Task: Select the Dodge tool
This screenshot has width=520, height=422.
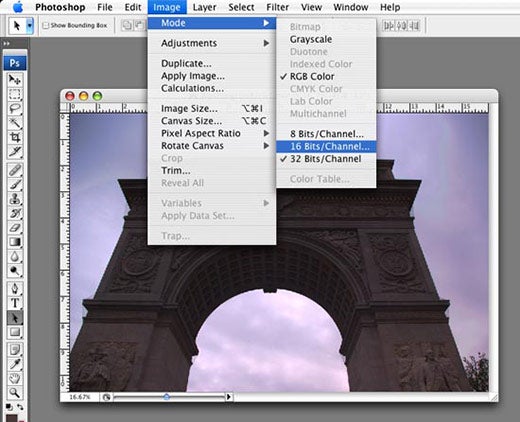Action: (15, 270)
